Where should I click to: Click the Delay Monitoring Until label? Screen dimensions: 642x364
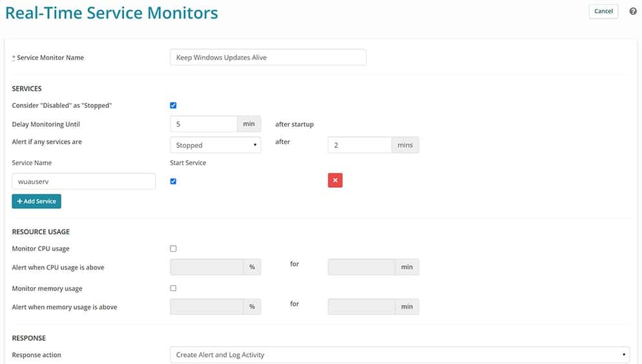coord(46,125)
